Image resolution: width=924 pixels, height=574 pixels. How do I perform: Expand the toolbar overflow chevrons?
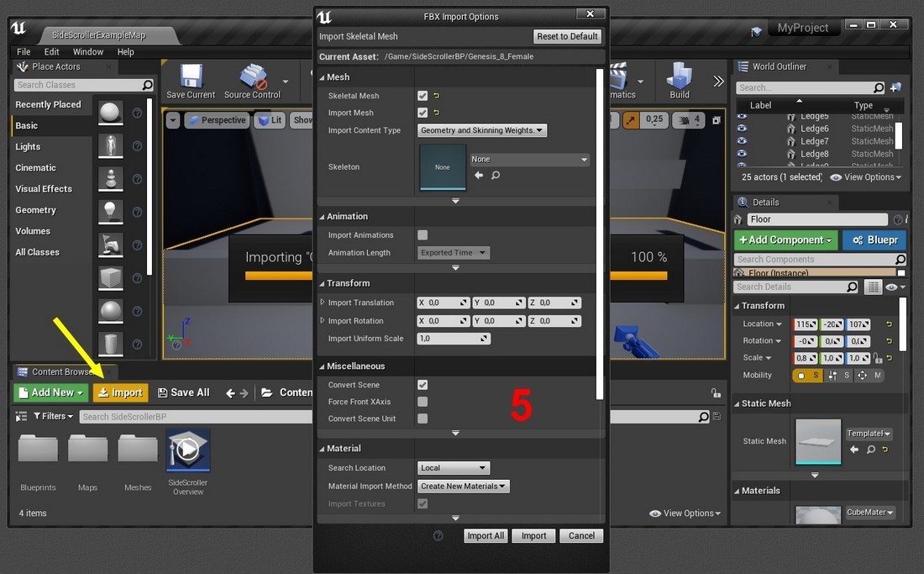coord(718,82)
